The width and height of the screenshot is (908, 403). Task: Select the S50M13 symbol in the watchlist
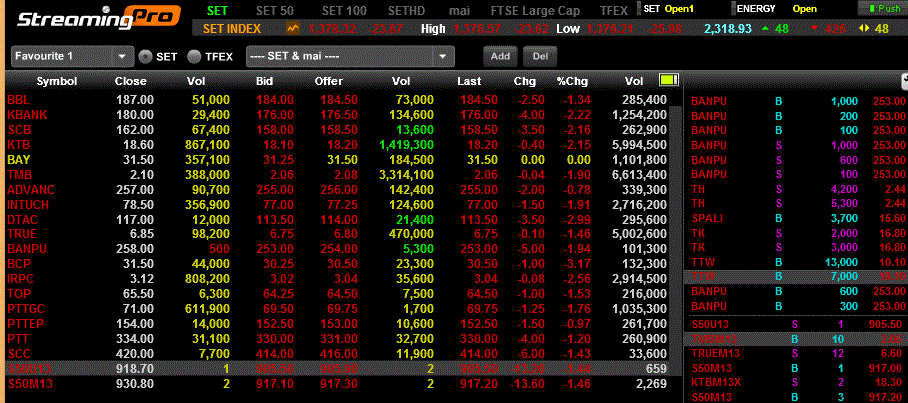click(28, 383)
